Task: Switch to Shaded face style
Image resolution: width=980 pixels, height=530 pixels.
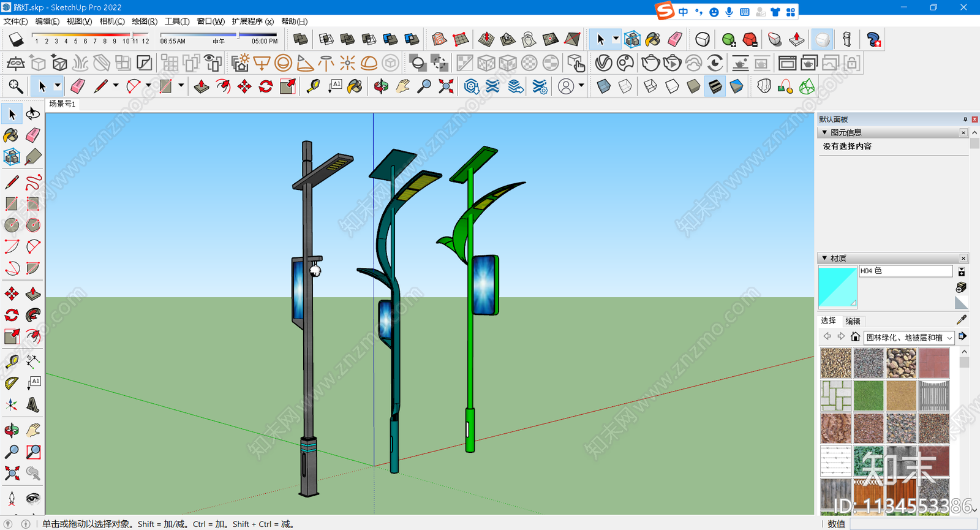Action: pos(693,86)
